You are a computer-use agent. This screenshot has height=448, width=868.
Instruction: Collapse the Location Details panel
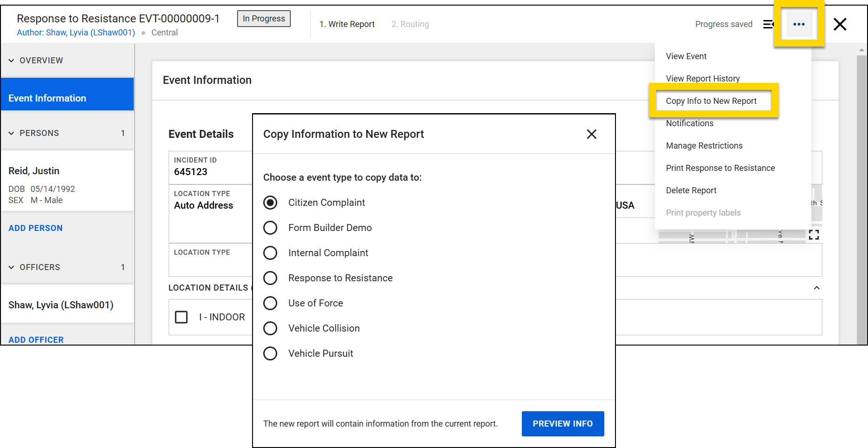pos(817,288)
